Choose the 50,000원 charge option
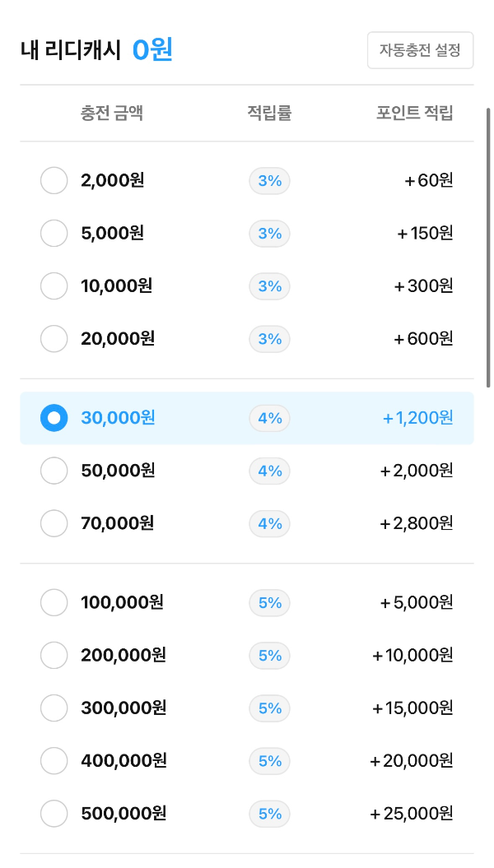Image resolution: width=494 pixels, height=868 pixels. [x=54, y=471]
